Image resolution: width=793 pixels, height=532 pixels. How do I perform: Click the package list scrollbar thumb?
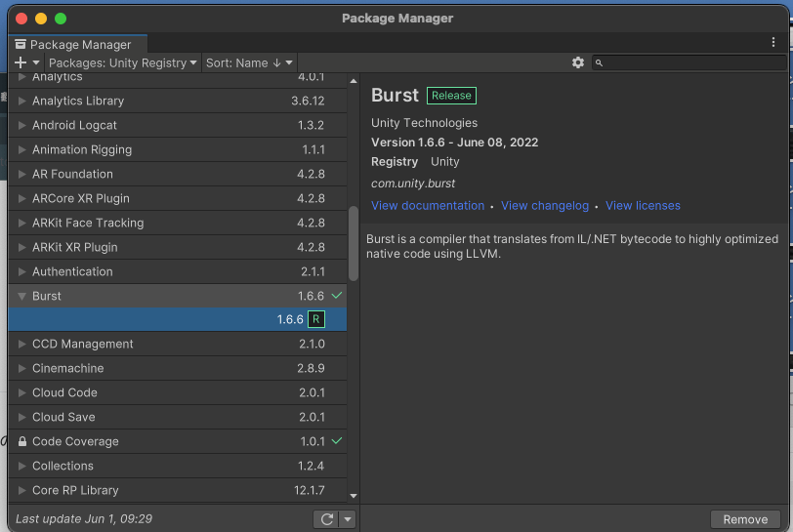(354, 243)
